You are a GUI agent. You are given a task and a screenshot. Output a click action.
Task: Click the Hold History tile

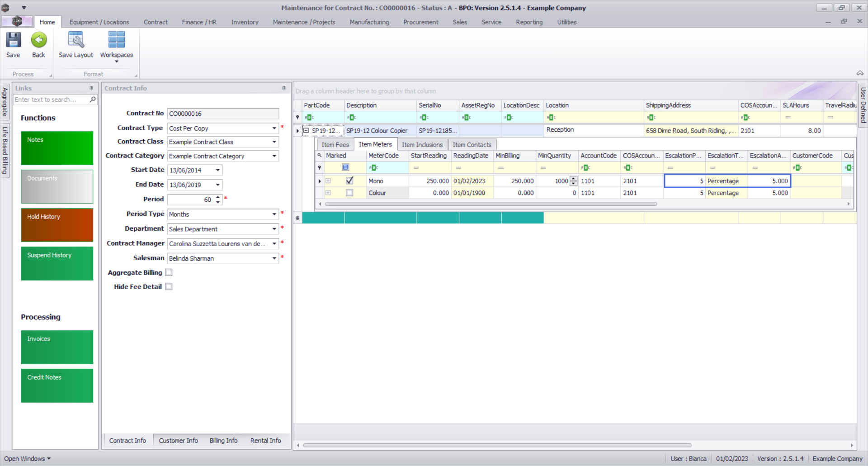tap(57, 225)
